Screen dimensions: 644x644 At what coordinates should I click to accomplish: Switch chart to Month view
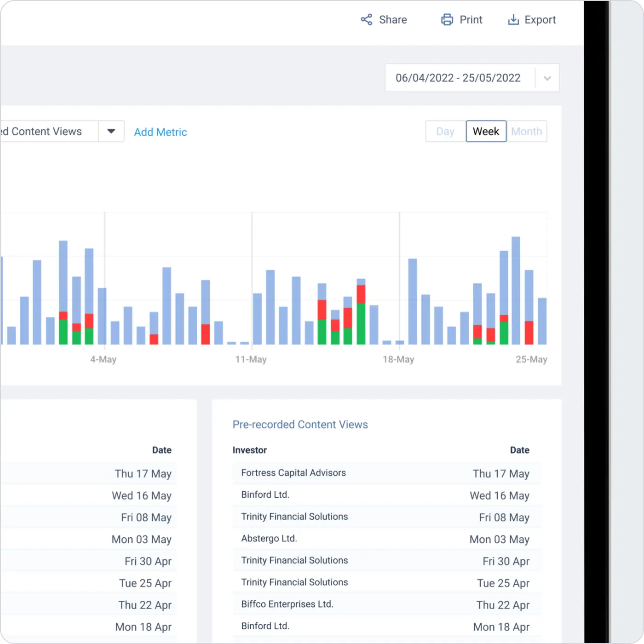pyautogui.click(x=527, y=132)
